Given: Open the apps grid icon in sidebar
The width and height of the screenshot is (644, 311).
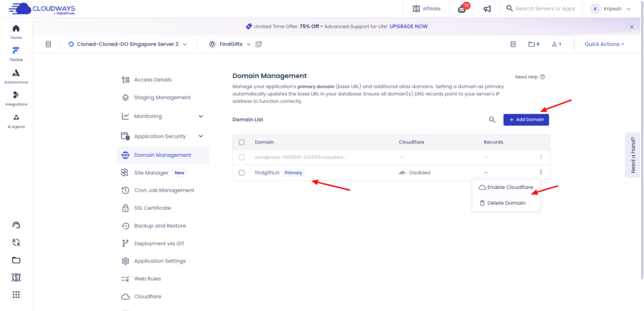Looking at the screenshot, I should click(16, 295).
